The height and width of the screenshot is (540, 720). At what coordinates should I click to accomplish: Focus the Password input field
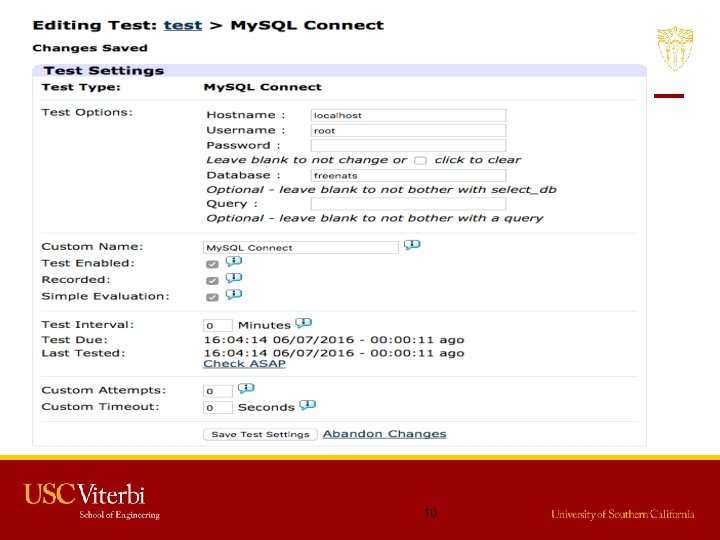point(408,146)
